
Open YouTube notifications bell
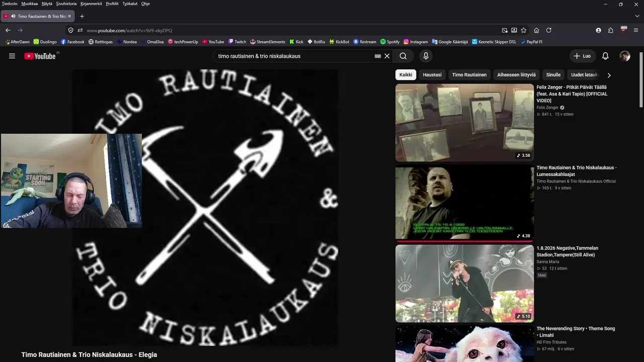605,56
